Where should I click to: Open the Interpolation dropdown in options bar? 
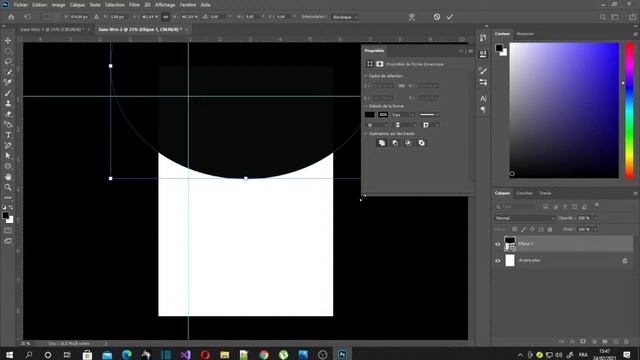click(345, 17)
